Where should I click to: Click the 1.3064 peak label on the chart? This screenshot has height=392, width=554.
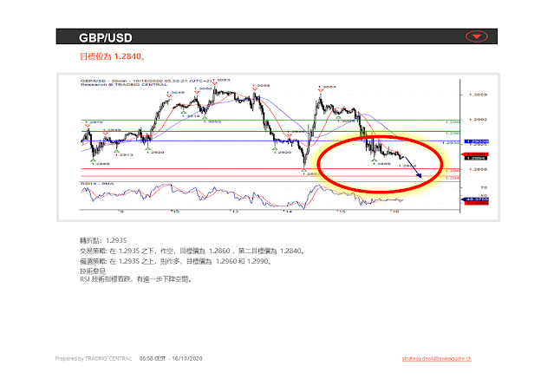click(x=327, y=87)
